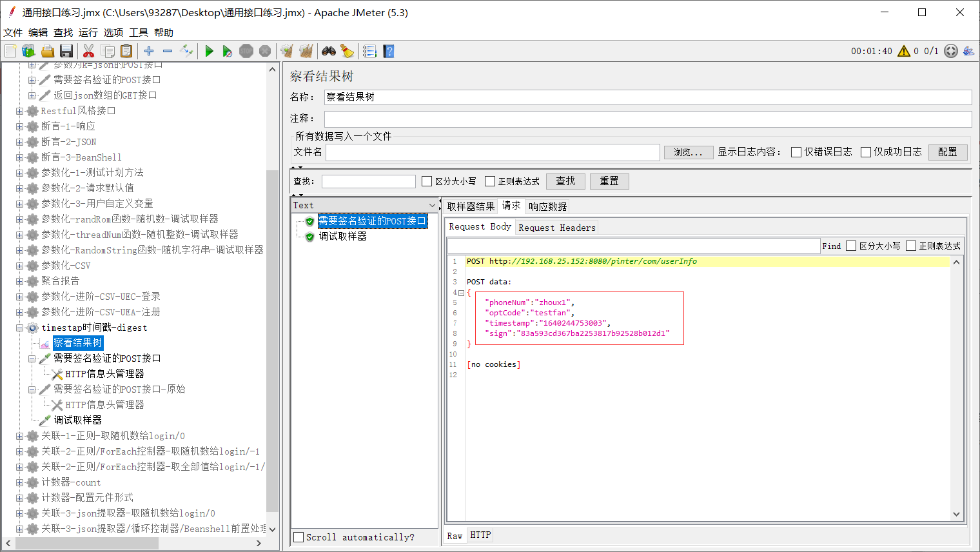Collapse the timestap时间戳-digest thread group
980x552 pixels.
tap(20, 328)
